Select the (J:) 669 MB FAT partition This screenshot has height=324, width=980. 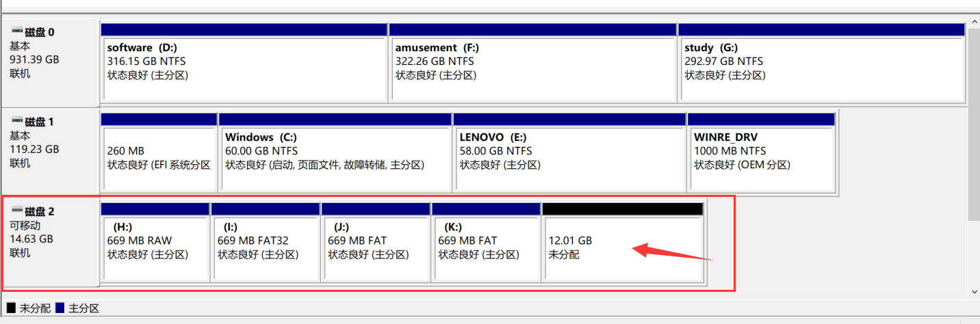click(376, 242)
